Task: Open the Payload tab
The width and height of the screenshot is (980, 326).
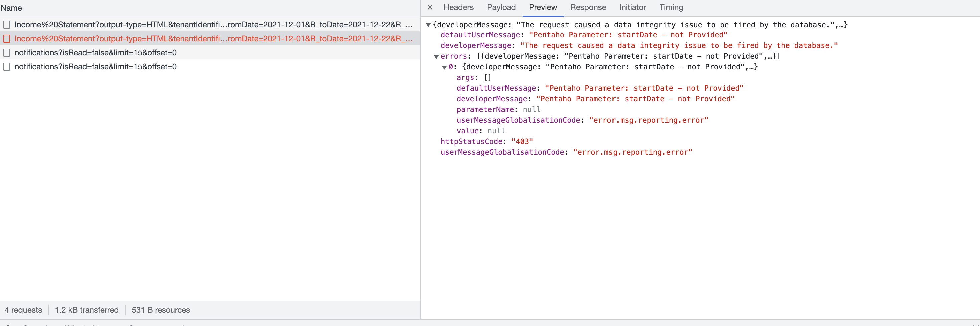Action: 501,7
